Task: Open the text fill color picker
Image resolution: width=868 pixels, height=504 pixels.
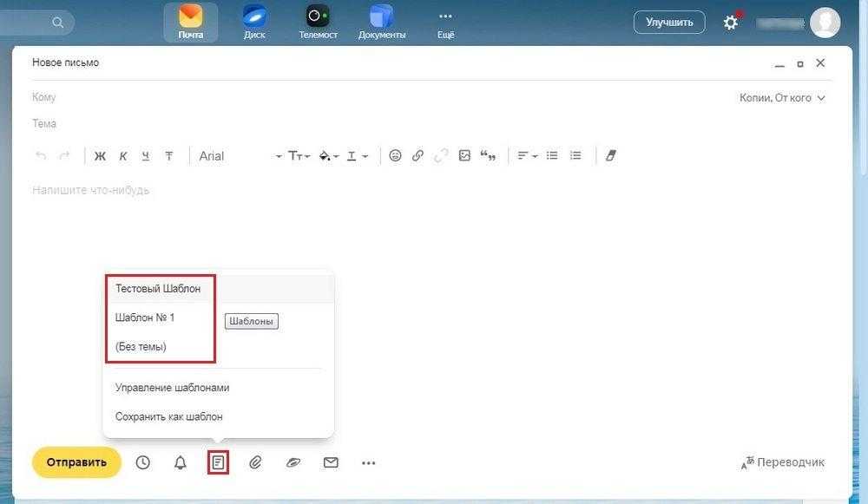Action: 329,156
